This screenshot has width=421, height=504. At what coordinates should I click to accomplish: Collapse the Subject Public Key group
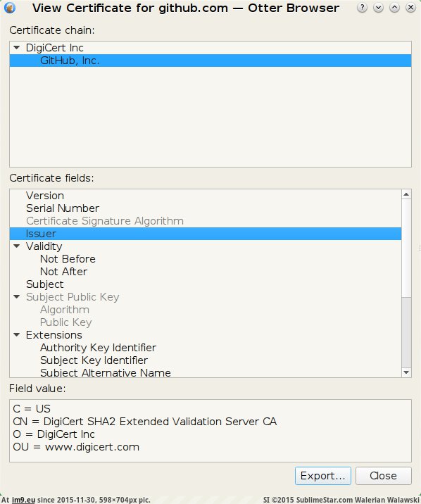click(x=17, y=296)
